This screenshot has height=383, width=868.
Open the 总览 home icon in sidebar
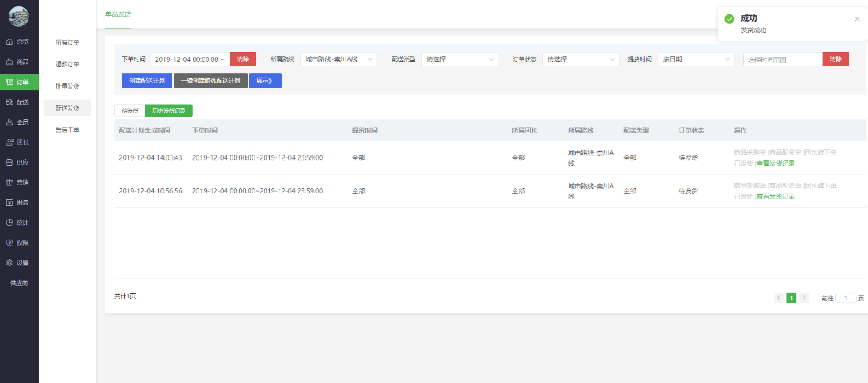click(x=9, y=42)
